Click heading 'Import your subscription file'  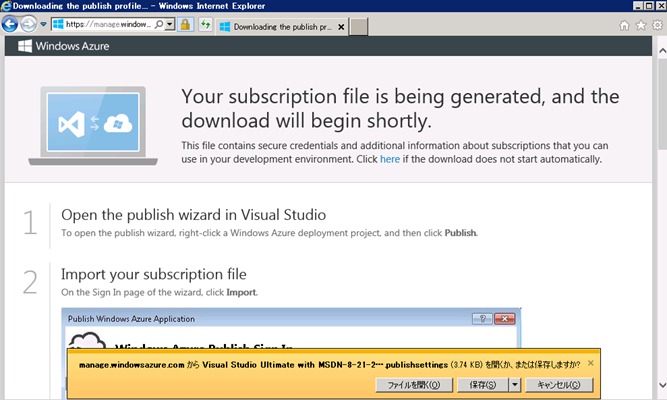tap(154, 274)
